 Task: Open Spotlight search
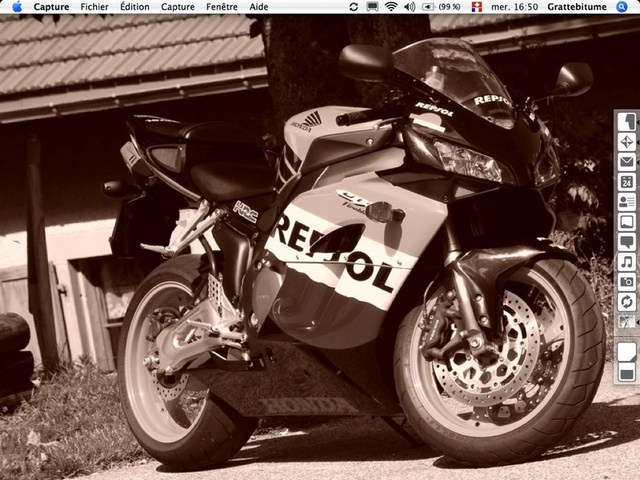(x=622, y=7)
